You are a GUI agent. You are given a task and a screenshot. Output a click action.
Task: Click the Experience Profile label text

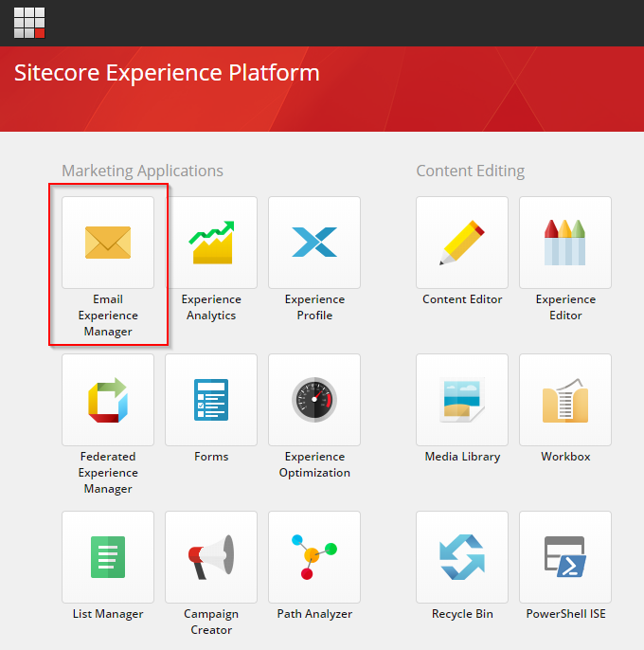[x=314, y=308]
